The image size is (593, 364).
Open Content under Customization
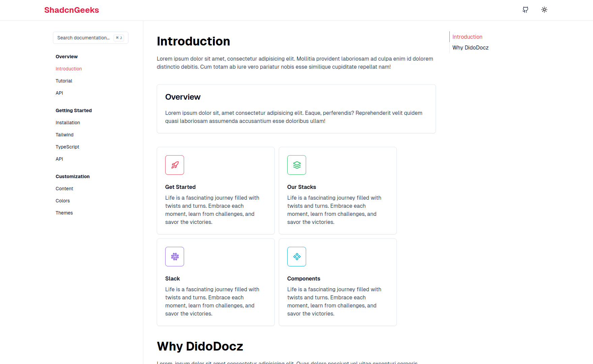pos(64,189)
